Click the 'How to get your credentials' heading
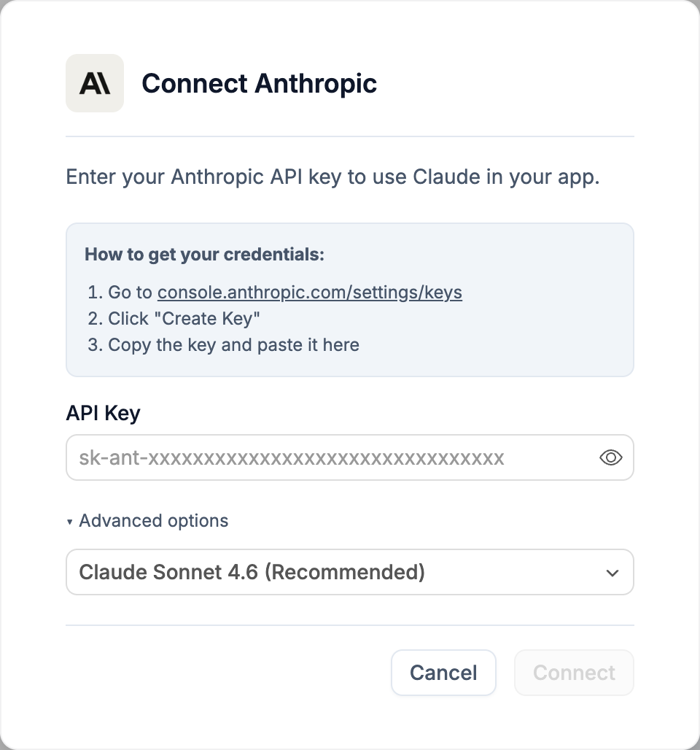700x750 pixels. (204, 255)
